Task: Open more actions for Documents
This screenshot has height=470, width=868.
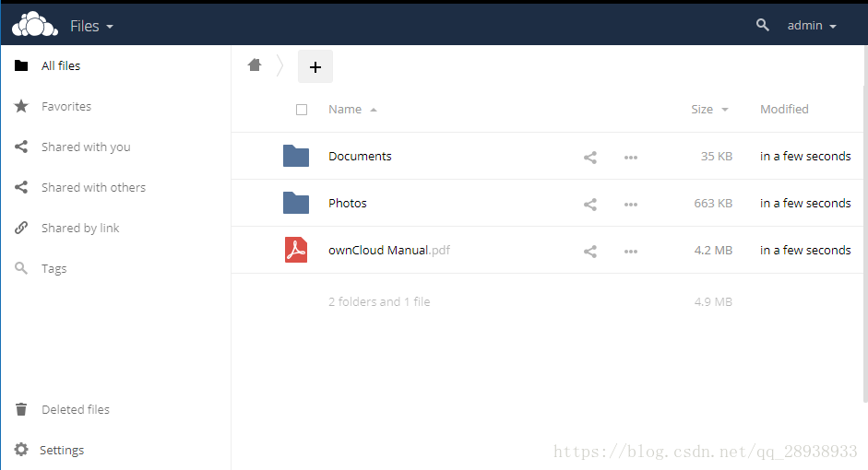Action: click(631, 158)
